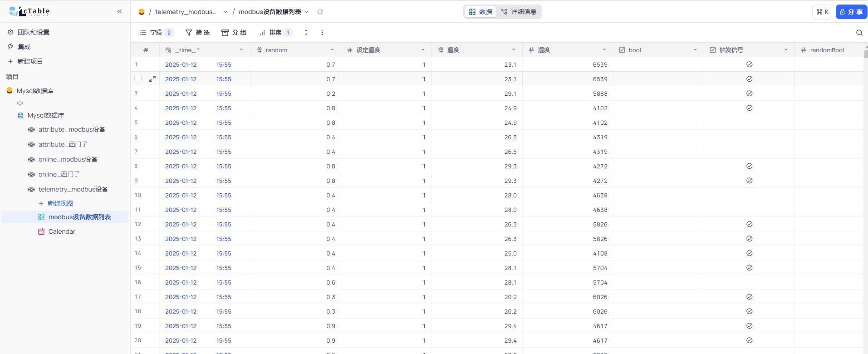Toggle the 触发信号 checkbox in row 1
The image size is (868, 354).
click(749, 64)
